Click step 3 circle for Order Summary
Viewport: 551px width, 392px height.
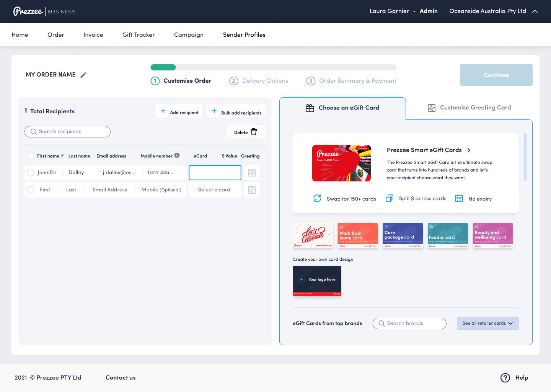coord(311,81)
